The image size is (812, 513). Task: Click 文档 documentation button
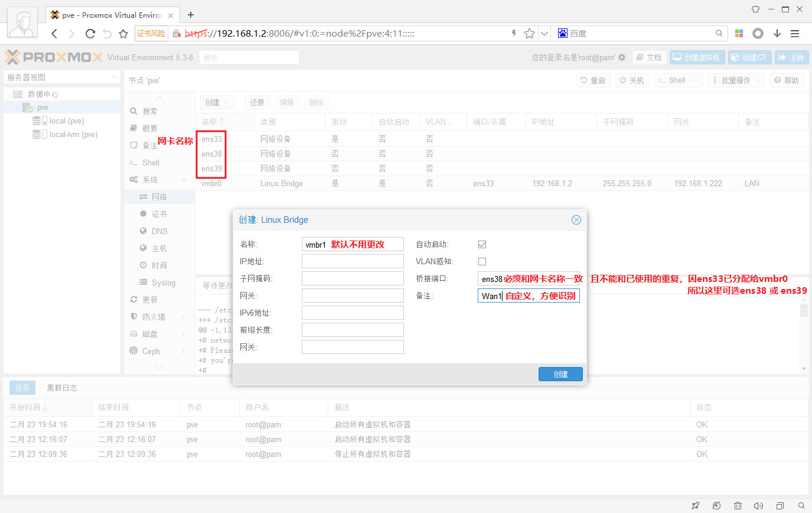point(649,57)
